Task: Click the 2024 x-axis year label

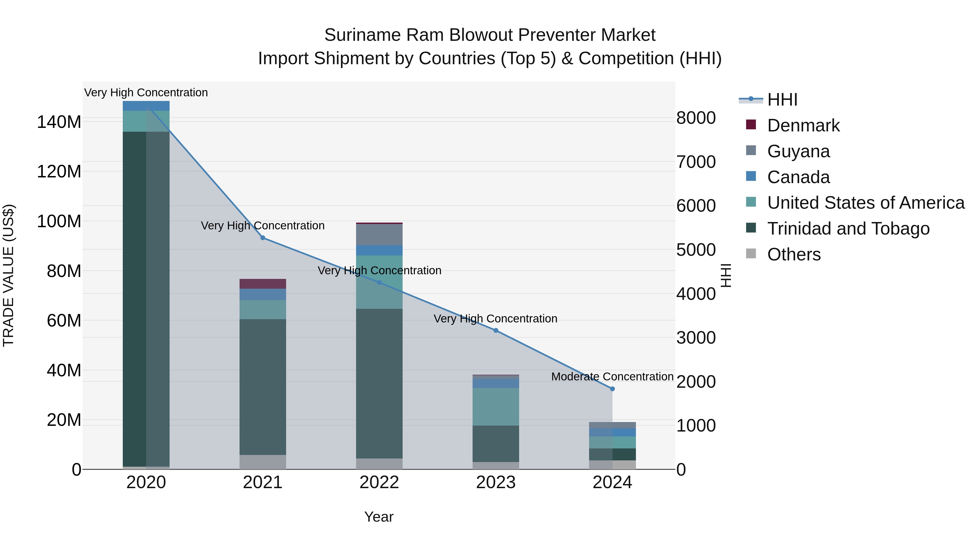Action: [x=612, y=482]
